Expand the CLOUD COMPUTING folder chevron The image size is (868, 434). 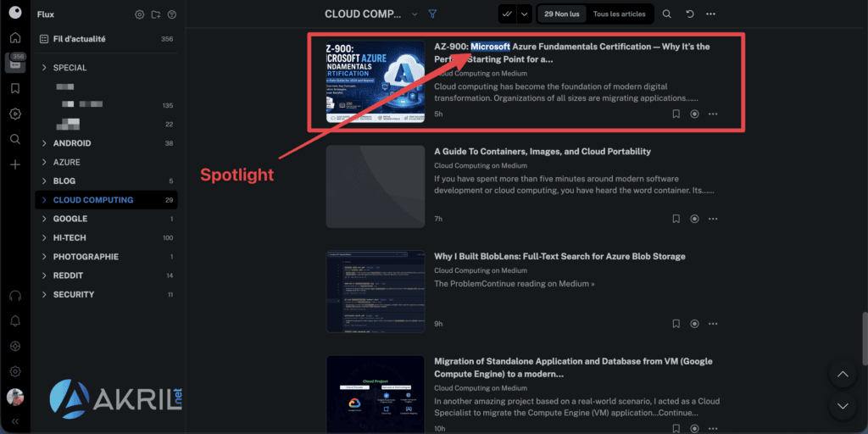44,200
